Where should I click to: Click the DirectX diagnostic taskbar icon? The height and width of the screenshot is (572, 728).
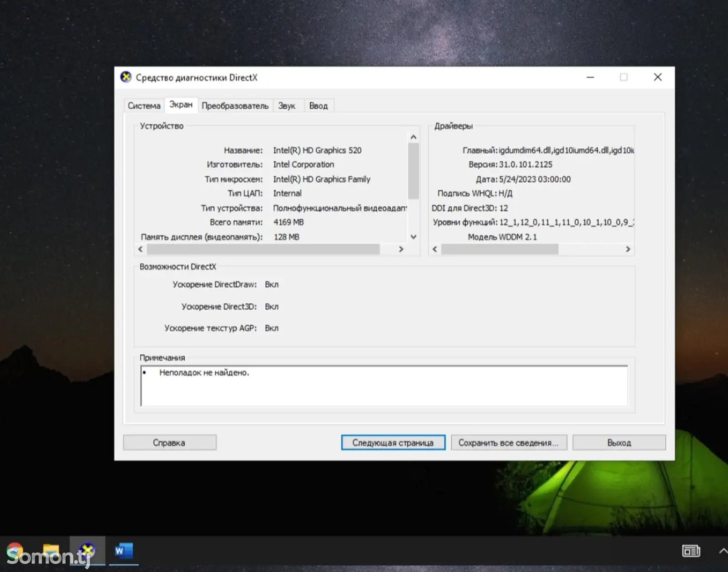point(87,551)
